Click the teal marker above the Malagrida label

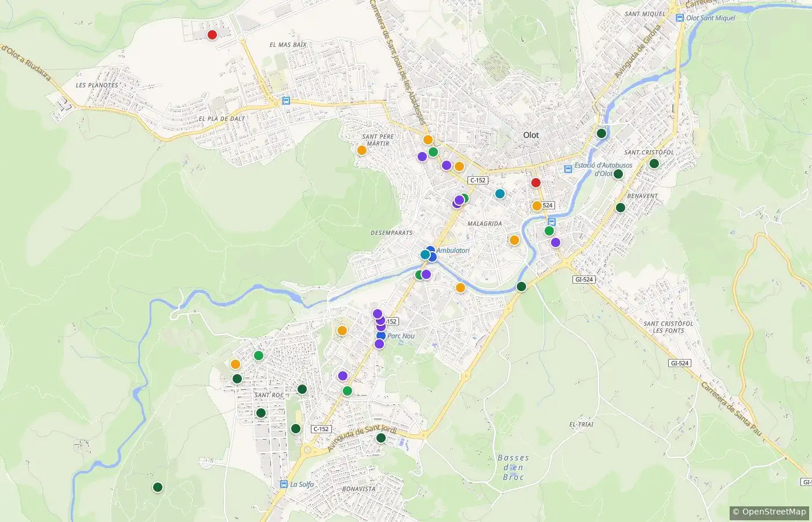click(500, 194)
